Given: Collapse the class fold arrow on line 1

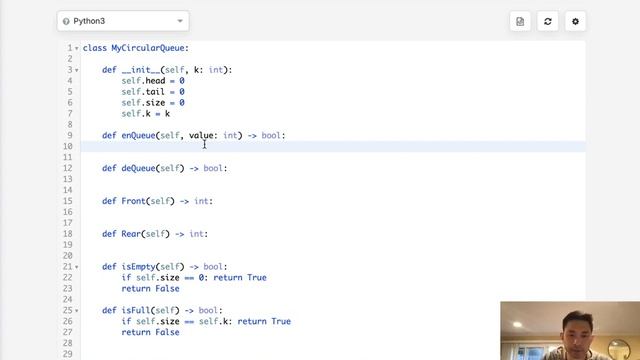Looking at the screenshot, I should click(76, 49).
